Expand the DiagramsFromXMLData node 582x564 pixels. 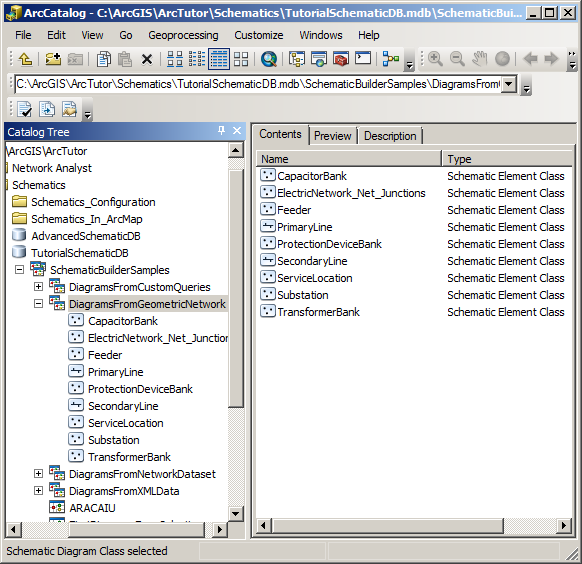[38, 491]
